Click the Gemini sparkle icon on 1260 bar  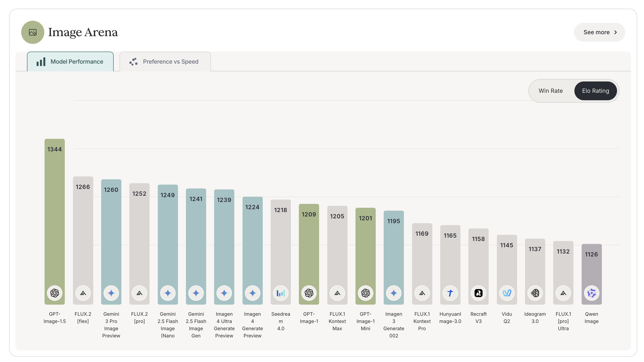111,293
